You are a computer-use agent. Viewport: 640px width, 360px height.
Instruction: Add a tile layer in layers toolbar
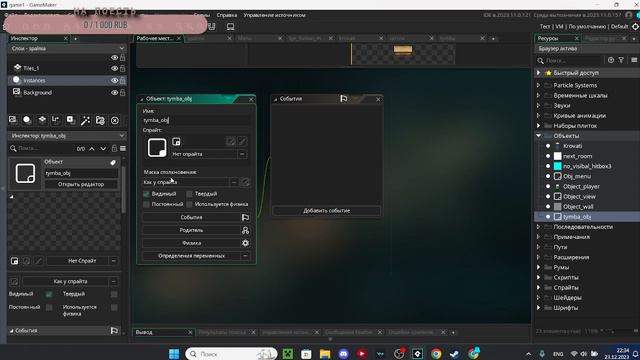(42, 120)
